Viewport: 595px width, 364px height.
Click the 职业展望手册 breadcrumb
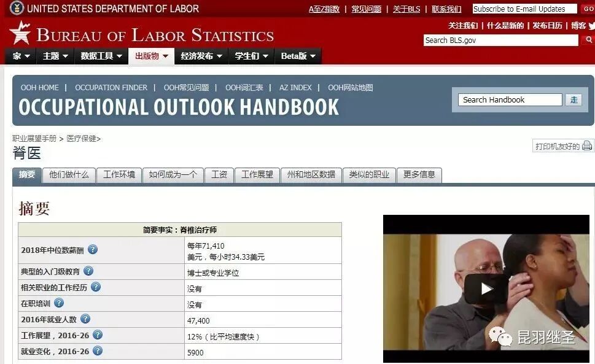[x=34, y=138]
